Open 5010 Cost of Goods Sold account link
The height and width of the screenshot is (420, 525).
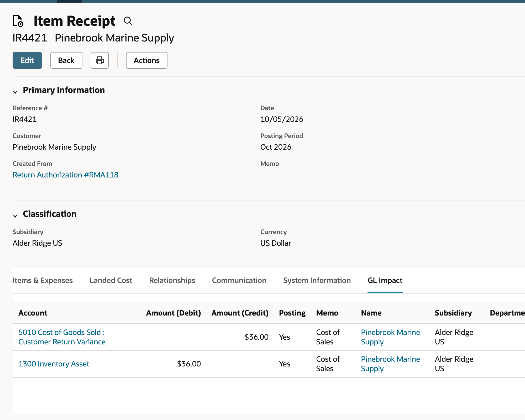click(62, 337)
